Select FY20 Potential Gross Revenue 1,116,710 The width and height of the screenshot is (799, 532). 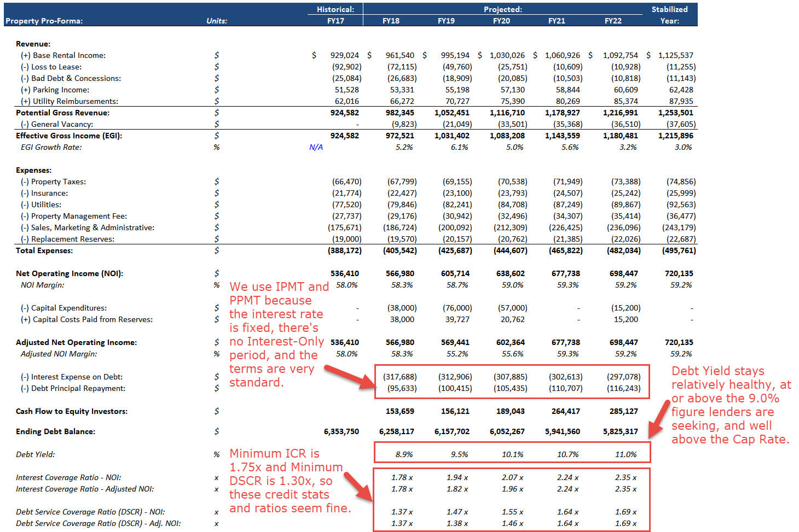(x=507, y=113)
